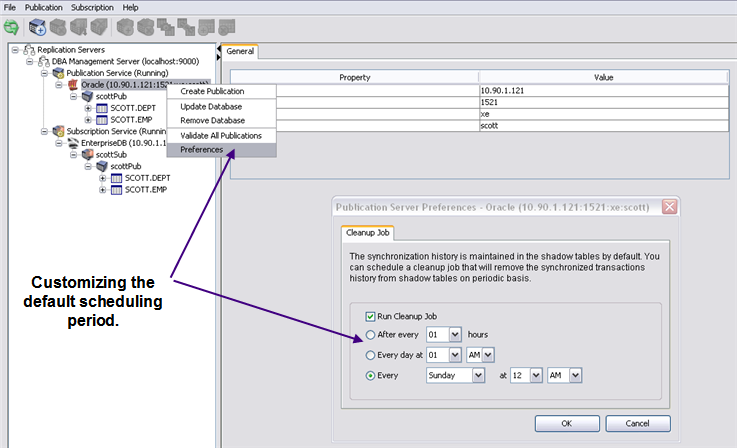This screenshot has height=448, width=737.
Task: Click the Publication Service box icon
Action: pyautogui.click(x=58, y=73)
